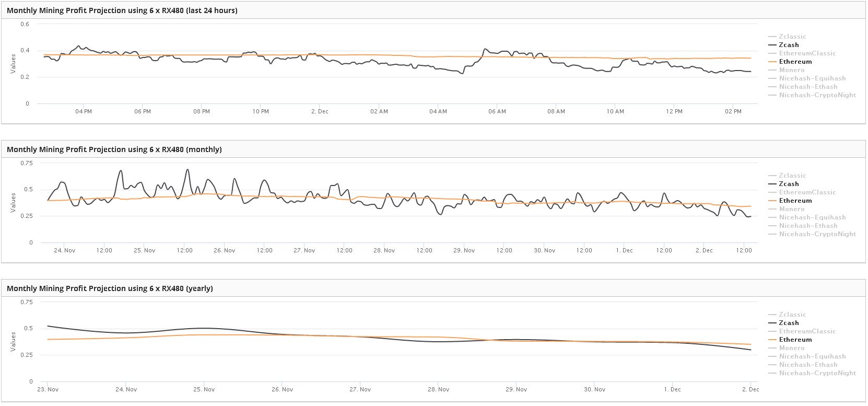Click '23. Nov' label in the yearly chart
The height and width of the screenshot is (406, 868).
(x=48, y=390)
